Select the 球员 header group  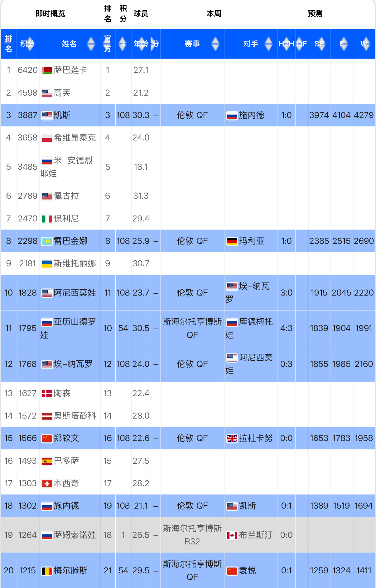pos(141,14)
